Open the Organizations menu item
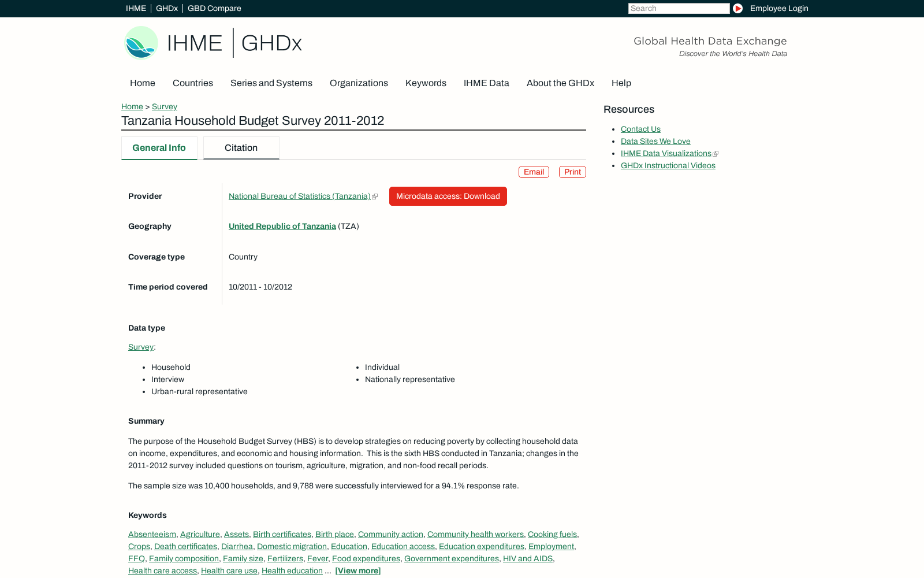 359,83
